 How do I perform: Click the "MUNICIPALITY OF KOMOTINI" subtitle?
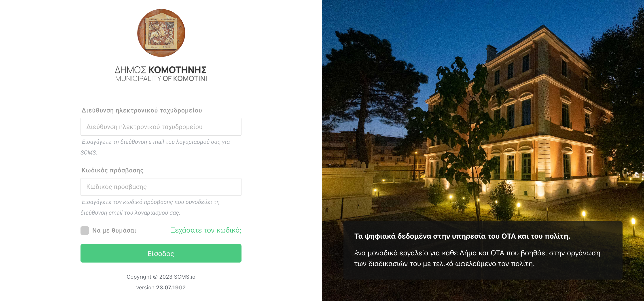pyautogui.click(x=161, y=78)
